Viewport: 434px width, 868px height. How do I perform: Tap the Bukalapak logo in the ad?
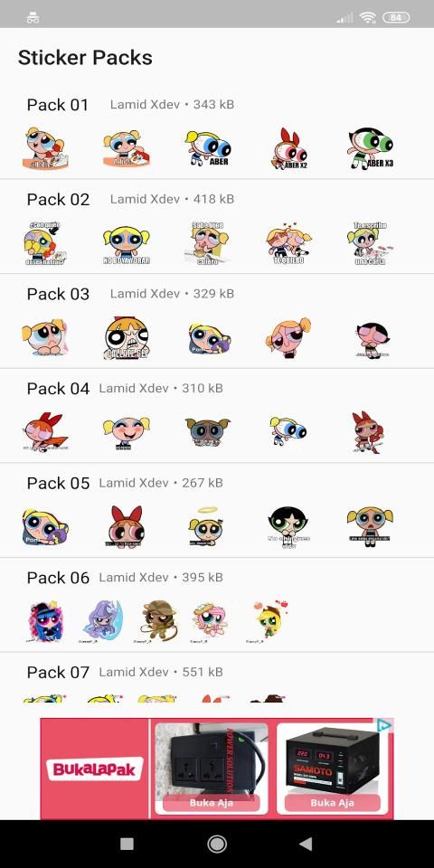point(95,769)
